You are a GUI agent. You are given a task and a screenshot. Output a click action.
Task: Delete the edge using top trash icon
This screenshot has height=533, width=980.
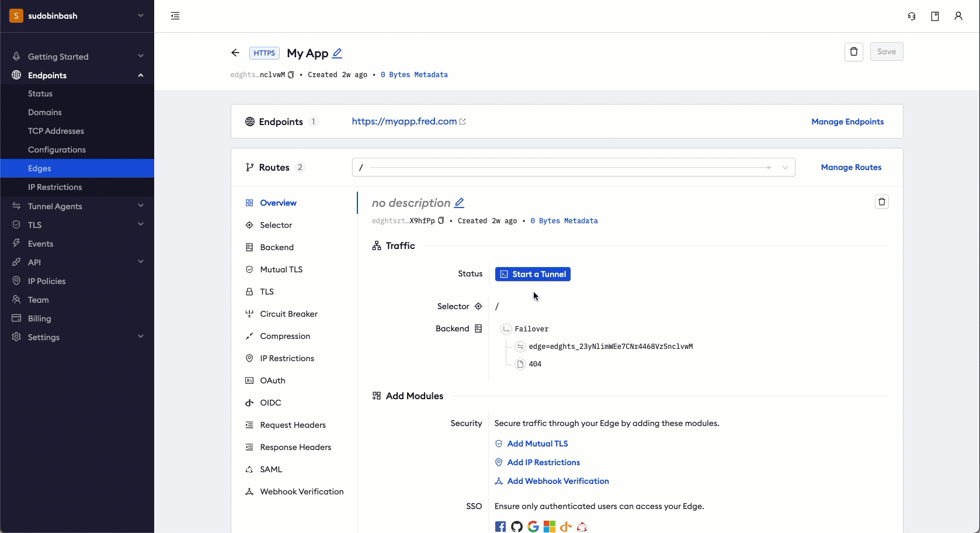click(853, 52)
